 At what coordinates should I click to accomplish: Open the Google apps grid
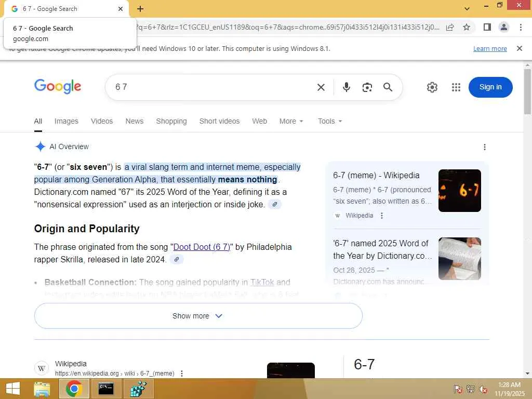[456, 87]
